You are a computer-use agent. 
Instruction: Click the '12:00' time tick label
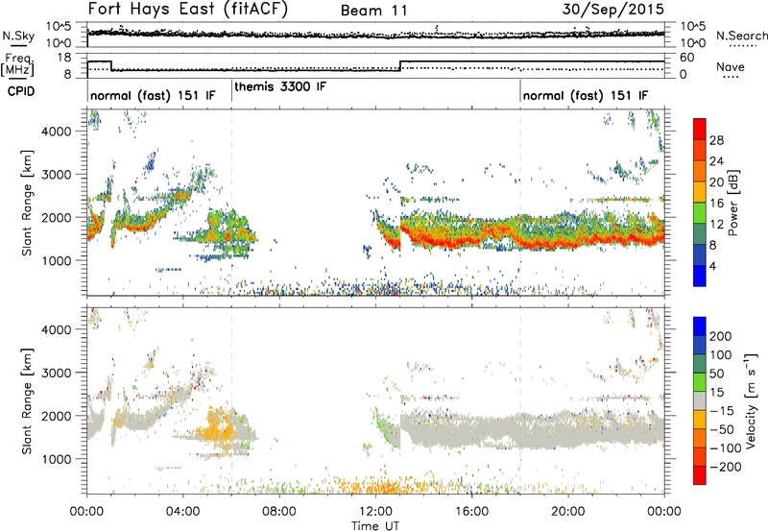[375, 512]
